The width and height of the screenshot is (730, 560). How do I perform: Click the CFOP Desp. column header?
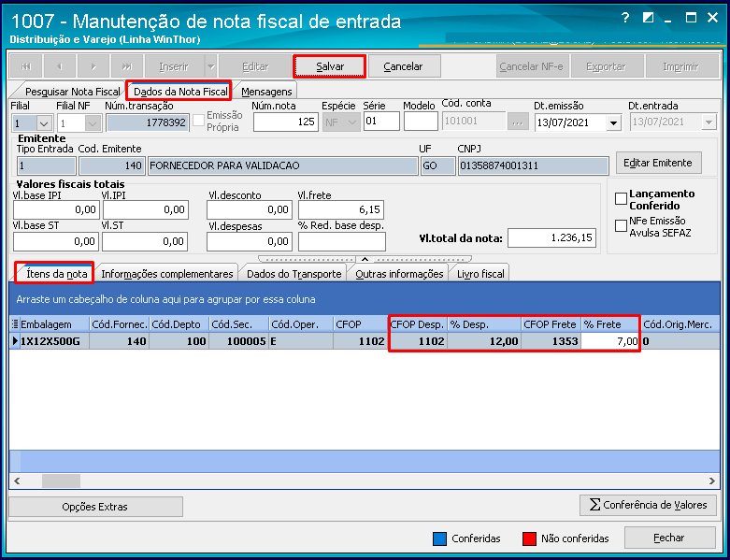click(x=418, y=324)
